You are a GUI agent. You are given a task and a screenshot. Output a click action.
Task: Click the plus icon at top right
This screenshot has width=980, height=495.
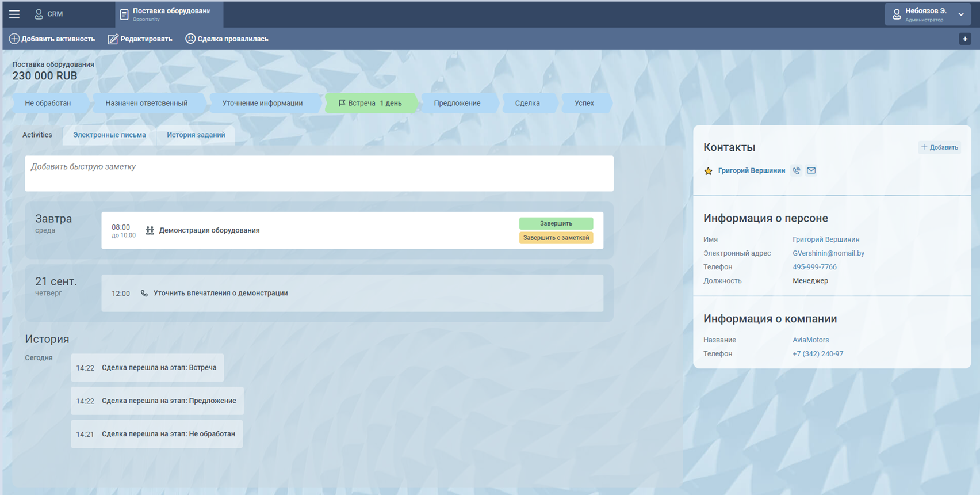point(964,39)
